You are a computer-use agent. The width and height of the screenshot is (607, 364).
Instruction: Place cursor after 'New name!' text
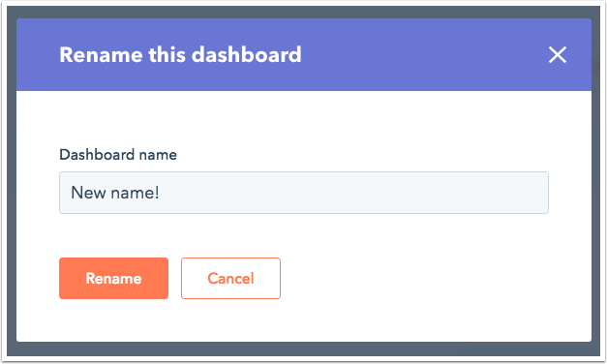162,193
